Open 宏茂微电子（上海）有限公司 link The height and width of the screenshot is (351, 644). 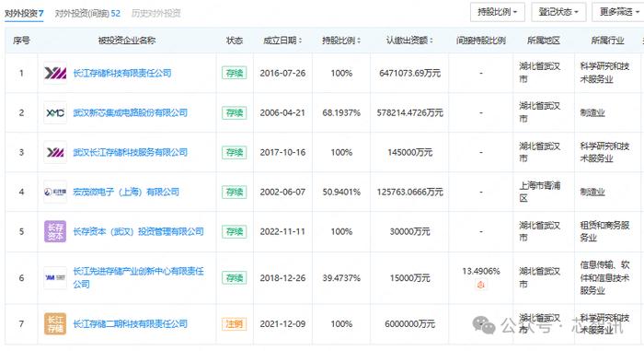(x=126, y=192)
